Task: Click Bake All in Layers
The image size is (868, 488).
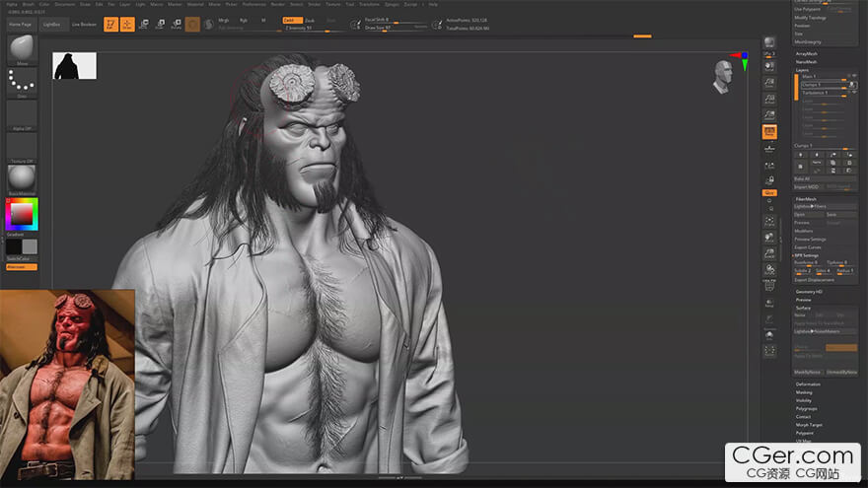Action: (826, 178)
